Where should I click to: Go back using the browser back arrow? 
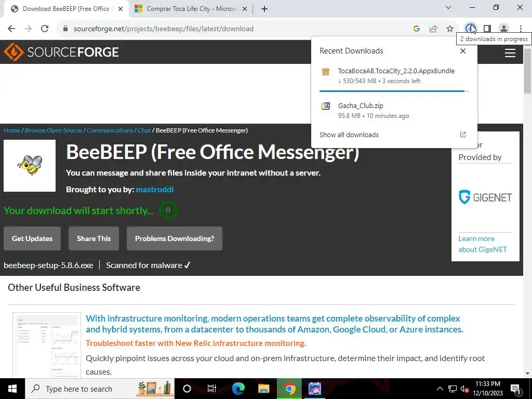11,29
